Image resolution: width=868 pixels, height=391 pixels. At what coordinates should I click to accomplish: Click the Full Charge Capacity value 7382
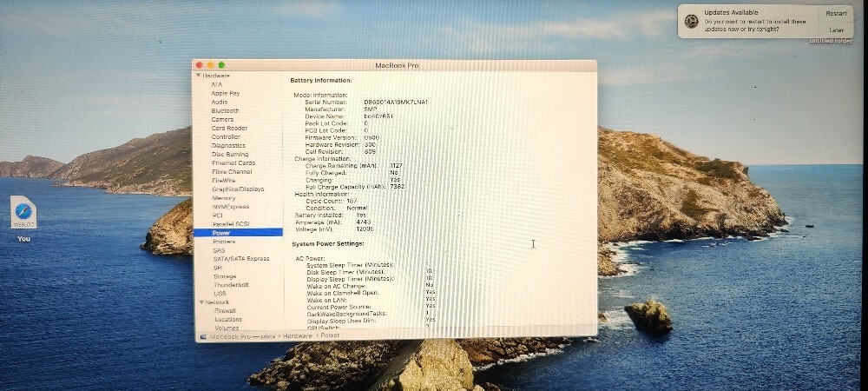[397, 187]
